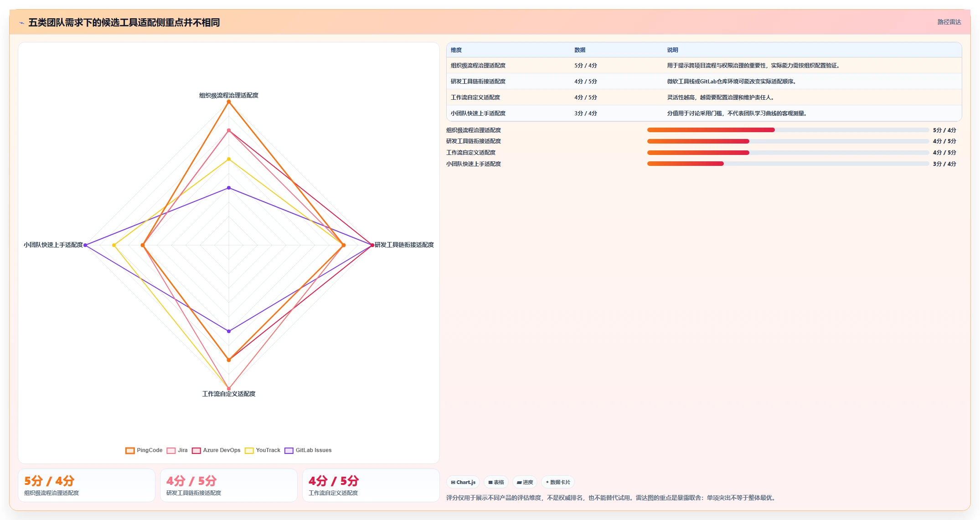The height and width of the screenshot is (520, 980).
Task: Click description 灵活性越高，越需要配置治理和维护责任人。
Action: 721,98
